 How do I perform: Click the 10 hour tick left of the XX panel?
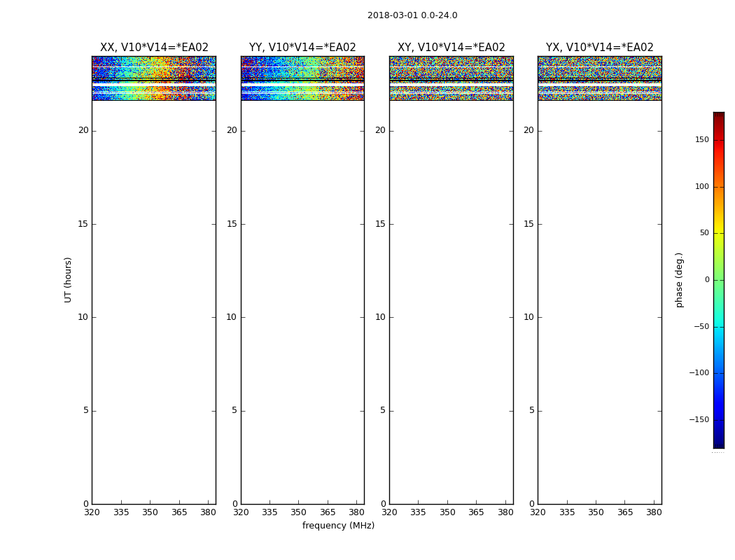83,317
